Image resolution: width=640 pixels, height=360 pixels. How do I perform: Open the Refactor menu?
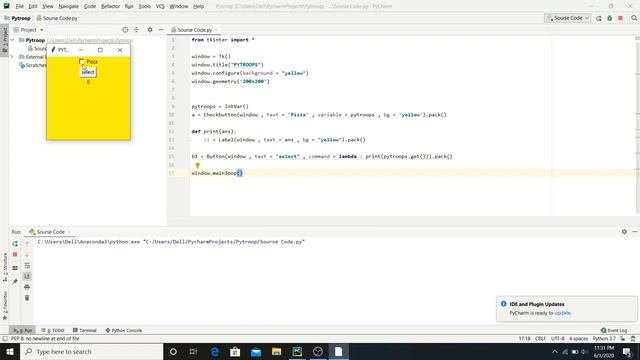110,7
